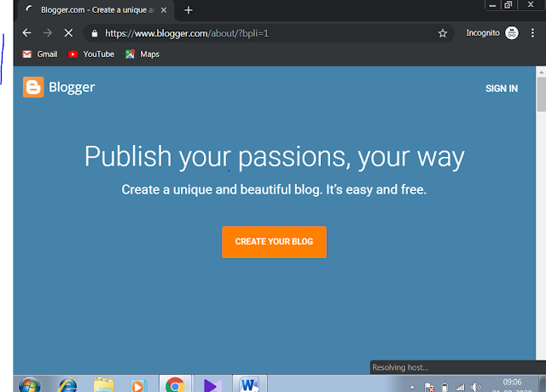Click the 'Publish your passions, your way' heading

[x=275, y=157]
